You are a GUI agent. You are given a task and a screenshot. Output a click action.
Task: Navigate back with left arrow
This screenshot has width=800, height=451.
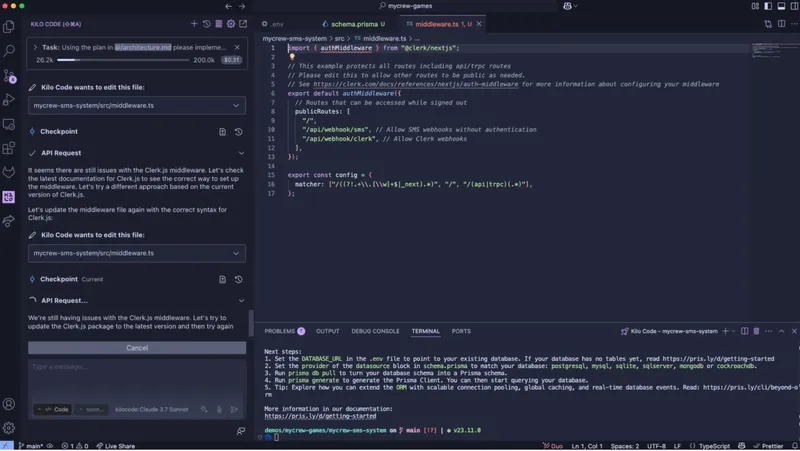point(228,6)
